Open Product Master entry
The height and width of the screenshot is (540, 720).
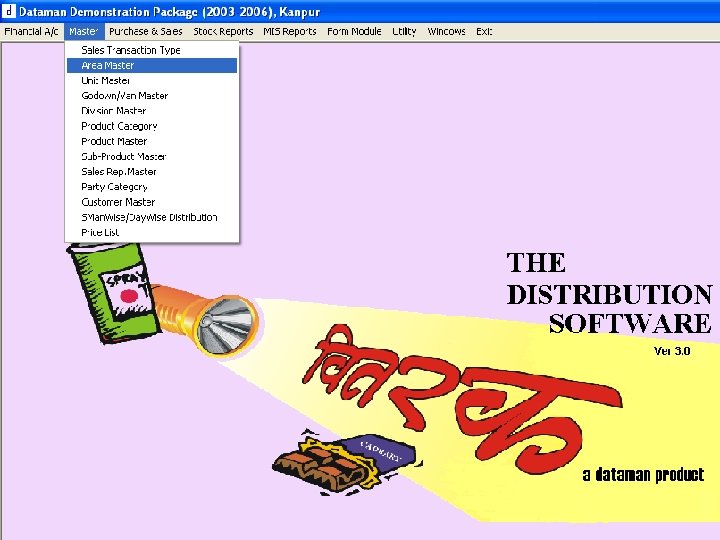(152, 141)
